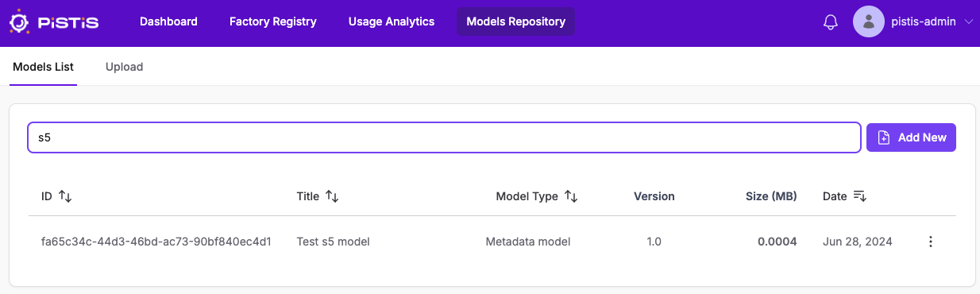980x294 pixels.
Task: Click the user avatar icon
Action: 869,21
